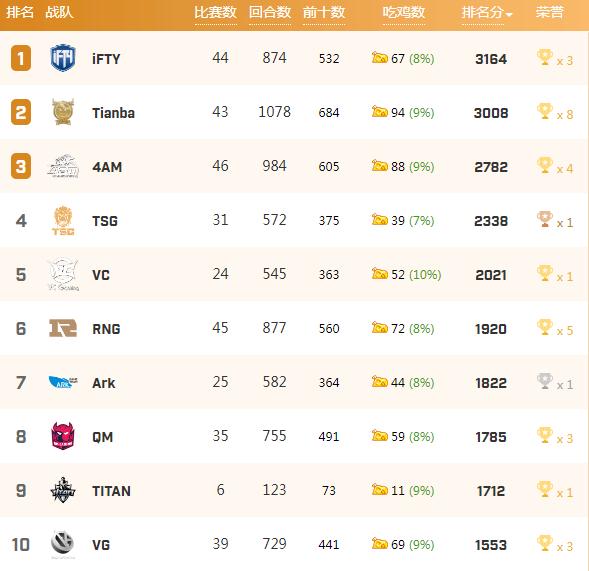Sort by 前十数 column header

[x=324, y=12]
